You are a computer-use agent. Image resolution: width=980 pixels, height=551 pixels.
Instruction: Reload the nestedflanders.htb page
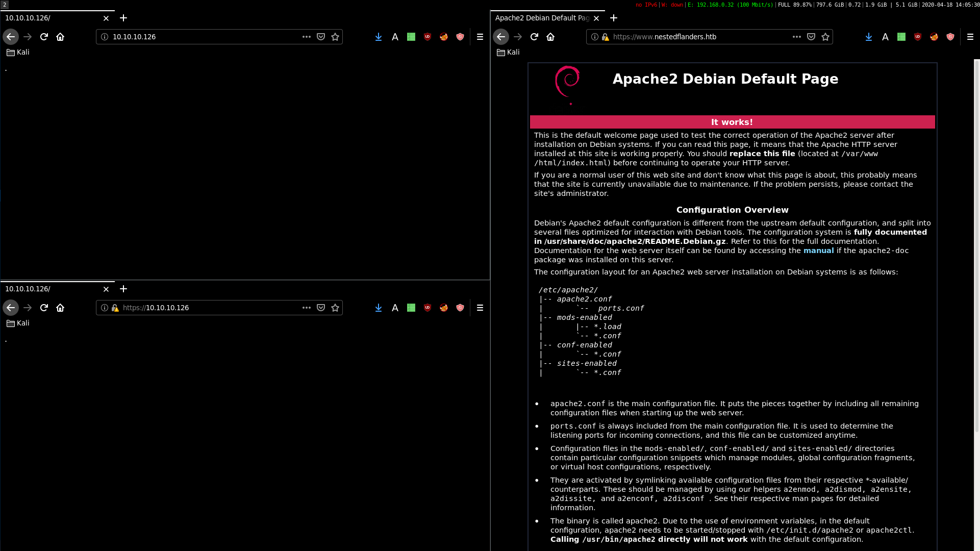pyautogui.click(x=534, y=37)
